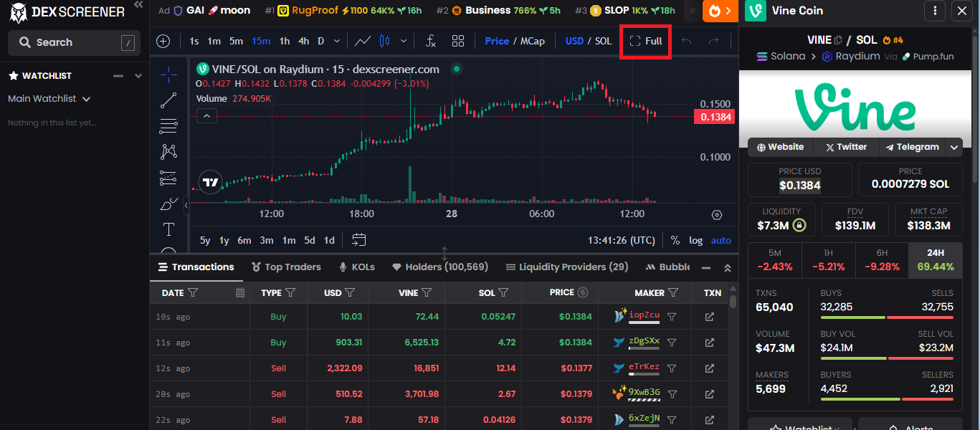
Task: Open the Vine Coin three-dot menu
Action: tap(935, 11)
